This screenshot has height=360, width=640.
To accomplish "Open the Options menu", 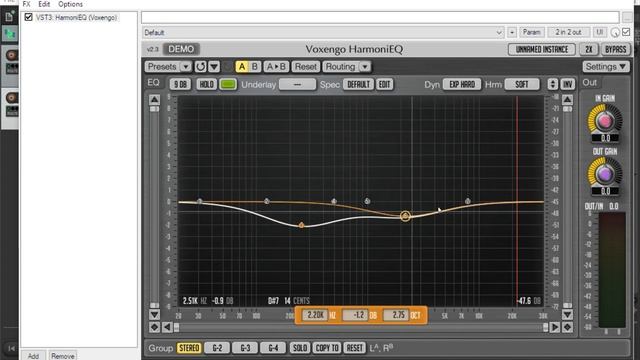I will (x=70, y=4).
